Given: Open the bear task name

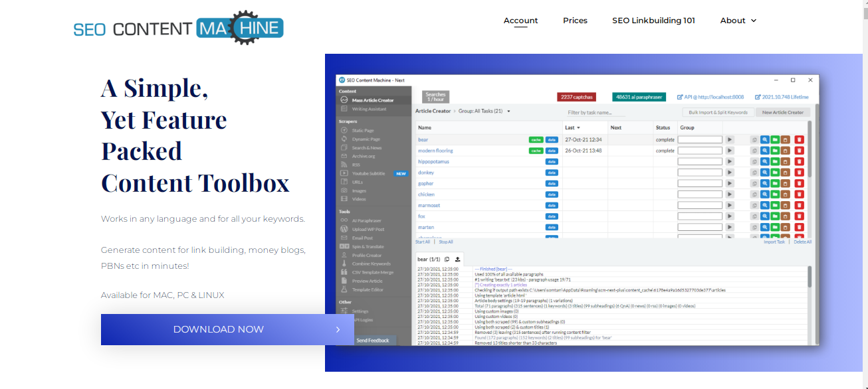Looking at the screenshot, I should [x=423, y=140].
